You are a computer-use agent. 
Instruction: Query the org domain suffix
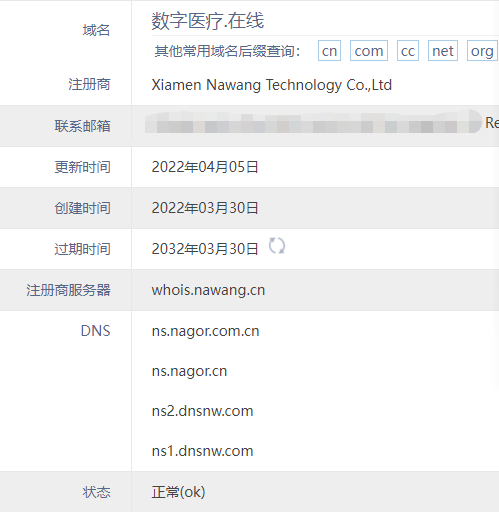click(482, 51)
